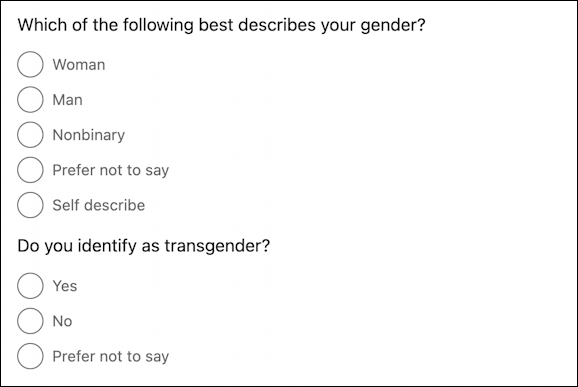
Task: Click the Woman option label text
Action: [79, 64]
